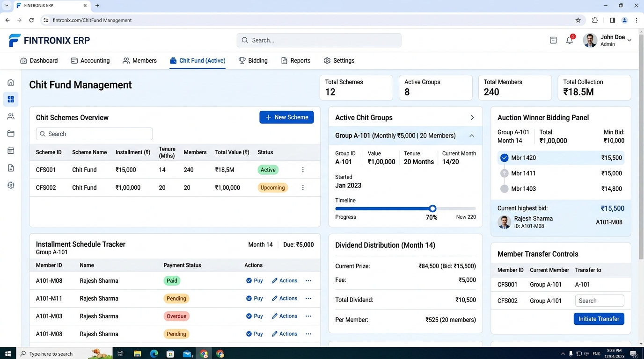The width and height of the screenshot is (644, 359).
Task: Select bid radio for Mbr 1403
Action: coord(504,189)
